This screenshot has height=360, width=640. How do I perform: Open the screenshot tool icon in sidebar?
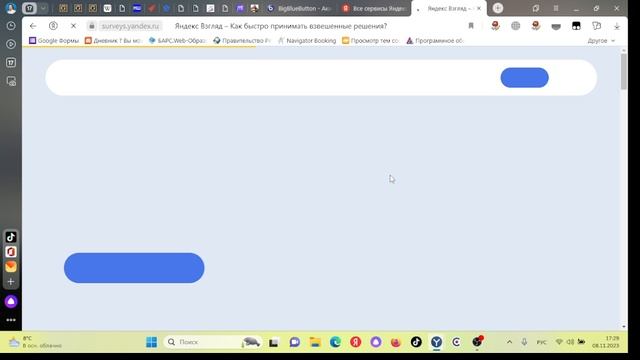point(11,81)
